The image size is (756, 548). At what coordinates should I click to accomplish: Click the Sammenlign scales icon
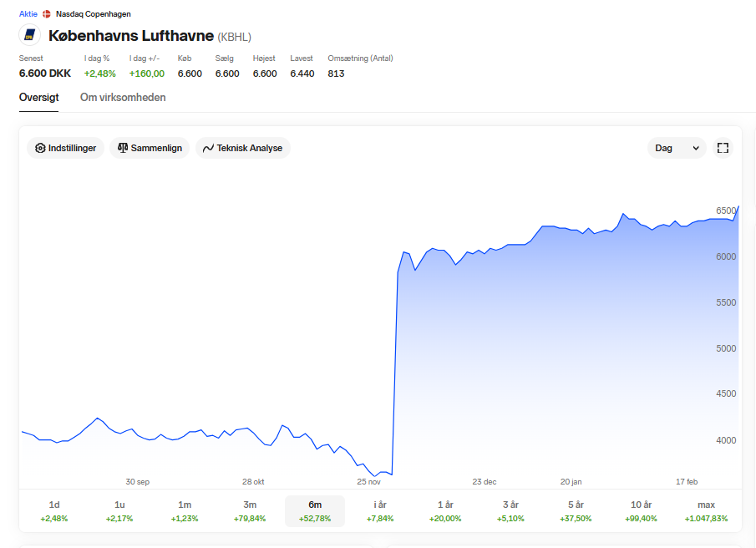point(123,148)
